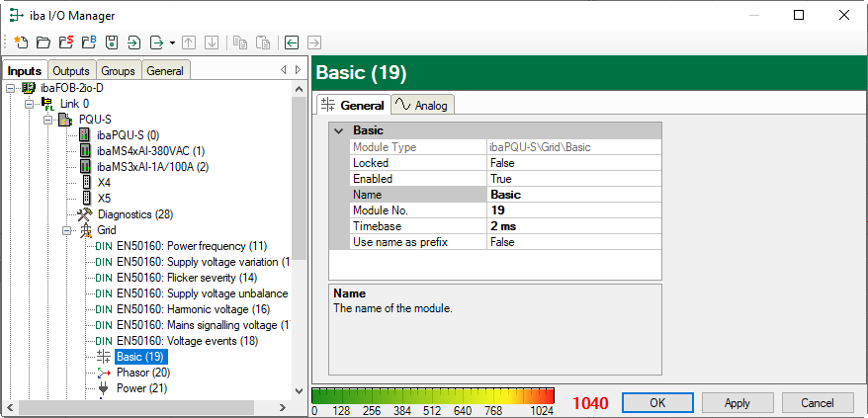
Task: Click the back arrow toolbar icon
Action: click(x=292, y=42)
